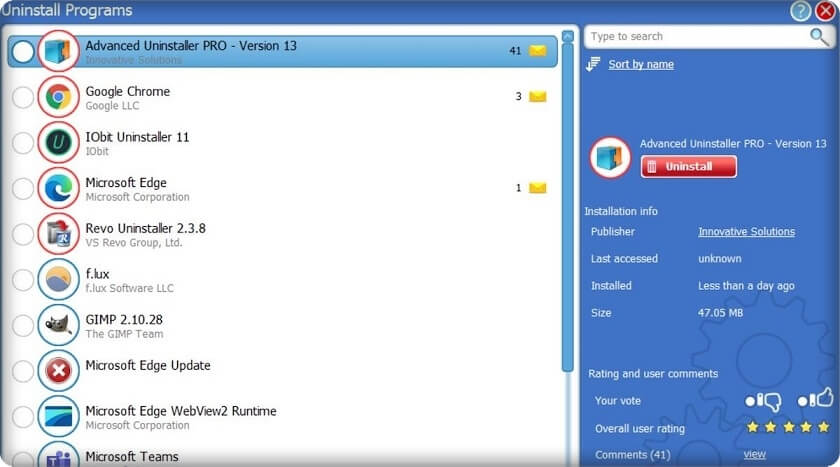This screenshot has height=467, width=840.
Task: Click the view comments link
Action: point(754,454)
